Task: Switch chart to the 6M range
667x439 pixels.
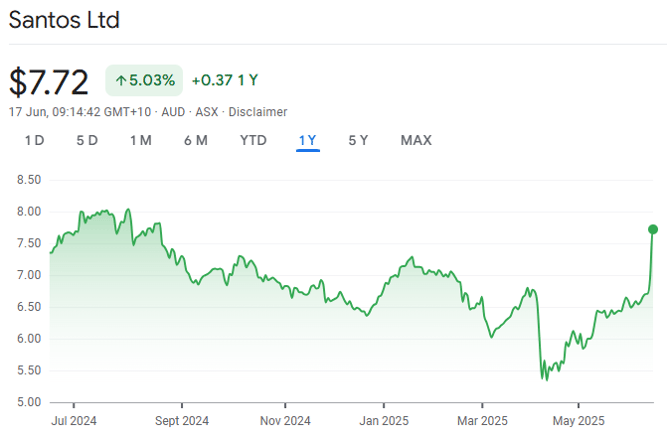Action: click(x=196, y=140)
